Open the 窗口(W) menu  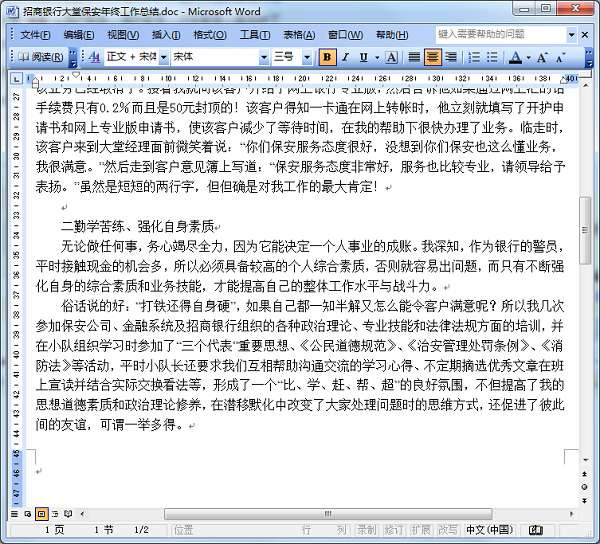point(345,35)
